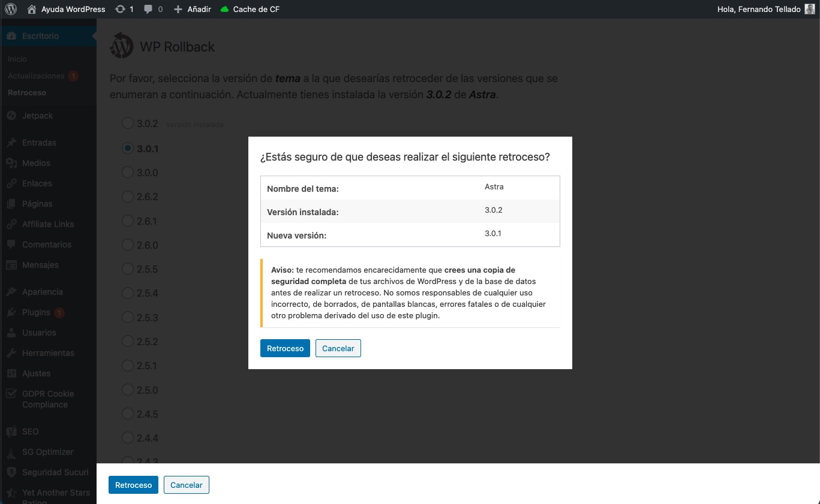Click the Plugins plug icon
Screen dimensions: 820x504
[11, 312]
